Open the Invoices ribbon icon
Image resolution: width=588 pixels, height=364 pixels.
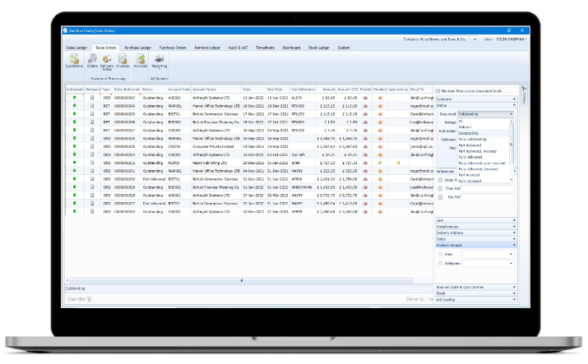(123, 58)
